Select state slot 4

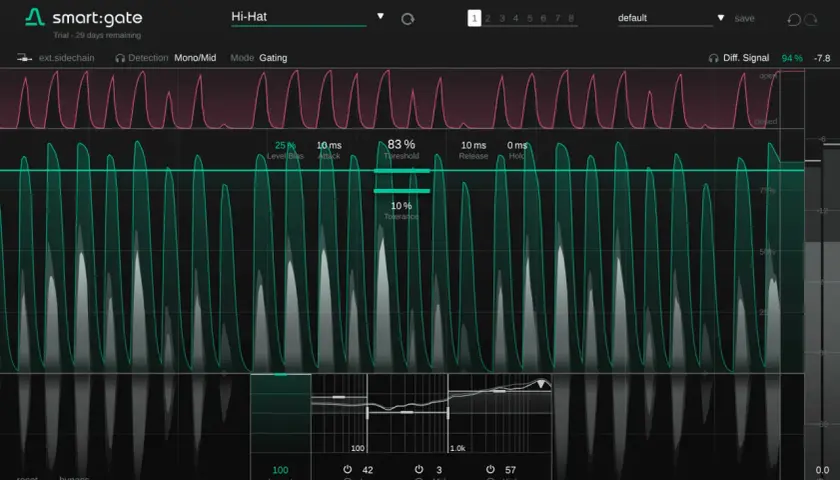click(516, 18)
